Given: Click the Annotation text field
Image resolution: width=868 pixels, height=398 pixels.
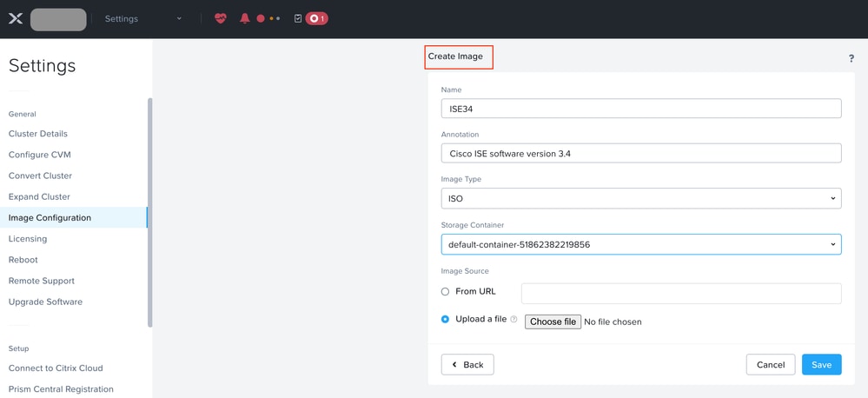Looking at the screenshot, I should point(641,153).
